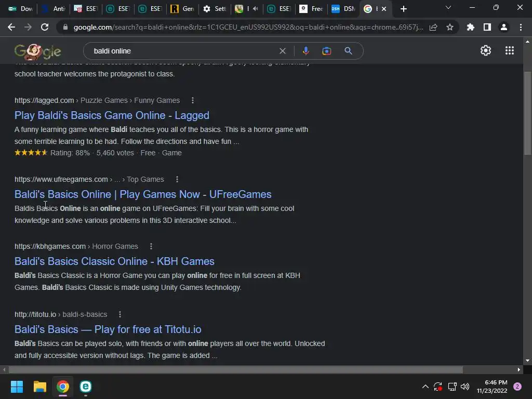This screenshot has height=399, width=532.
Task: Open the Chrome profile avatar
Action: pos(504,27)
